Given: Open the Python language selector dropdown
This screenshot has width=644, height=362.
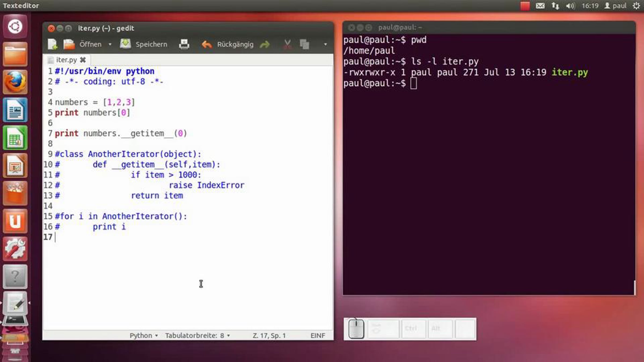Looking at the screenshot, I should [144, 335].
